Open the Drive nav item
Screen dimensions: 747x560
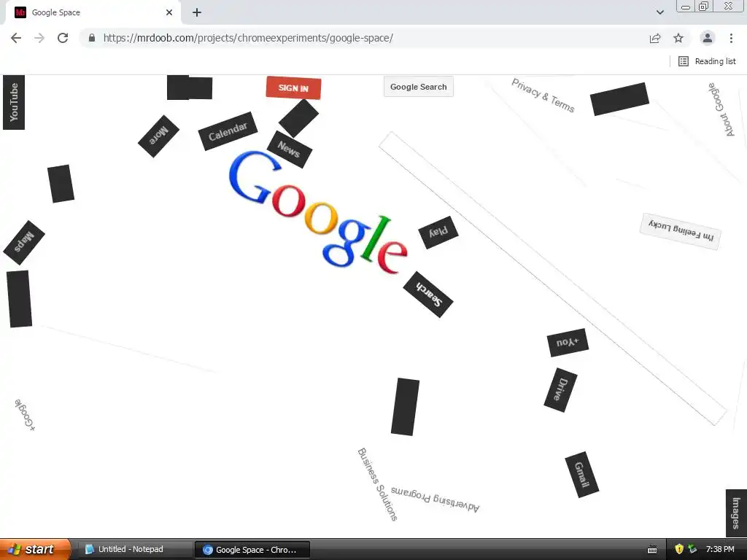click(561, 390)
